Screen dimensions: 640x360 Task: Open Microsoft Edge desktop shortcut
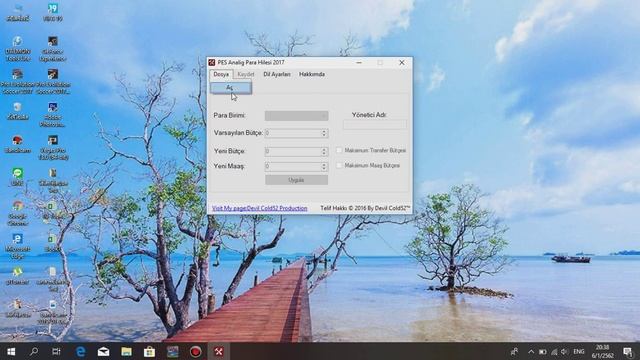point(17,246)
